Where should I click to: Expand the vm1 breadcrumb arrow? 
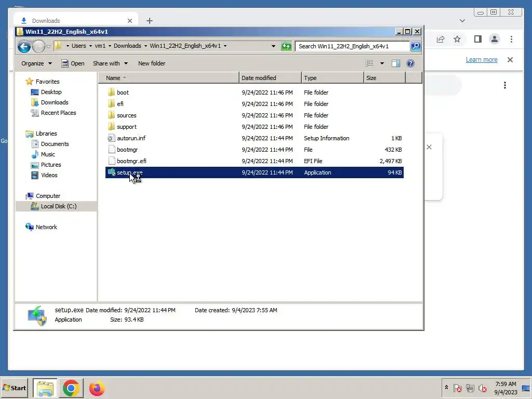110,46
